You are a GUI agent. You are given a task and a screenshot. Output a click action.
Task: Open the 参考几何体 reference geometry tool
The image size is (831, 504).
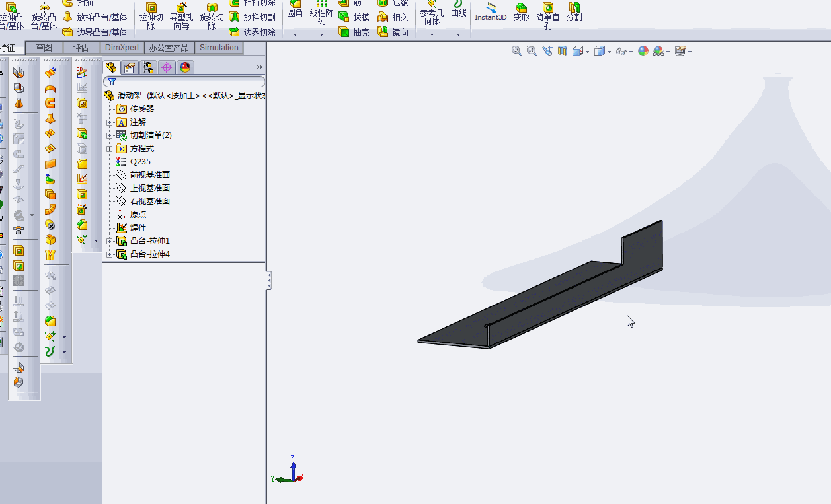[432, 13]
